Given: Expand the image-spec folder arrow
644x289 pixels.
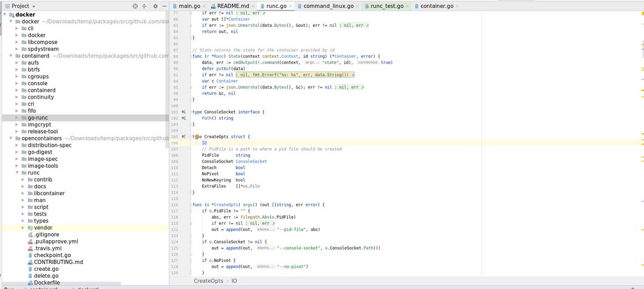Looking at the screenshot, I should pyautogui.click(x=17, y=159).
